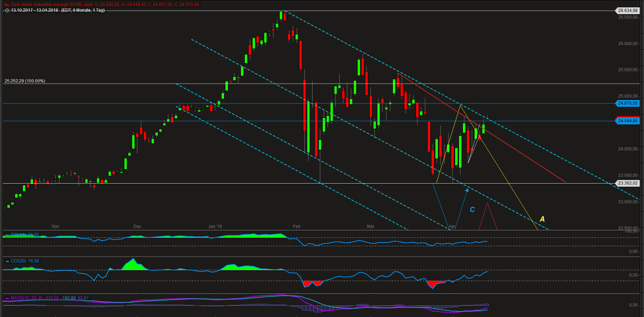Click the 23.362,02 support level label

coord(628,183)
